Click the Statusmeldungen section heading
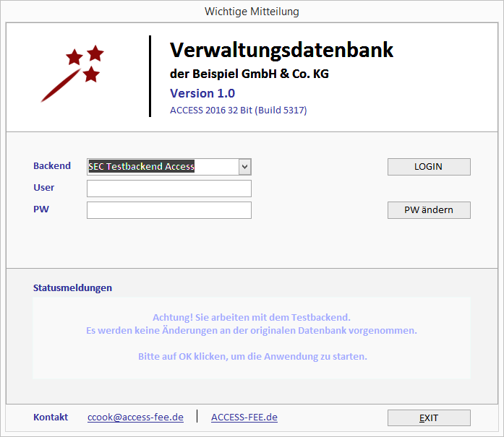 coord(72,287)
